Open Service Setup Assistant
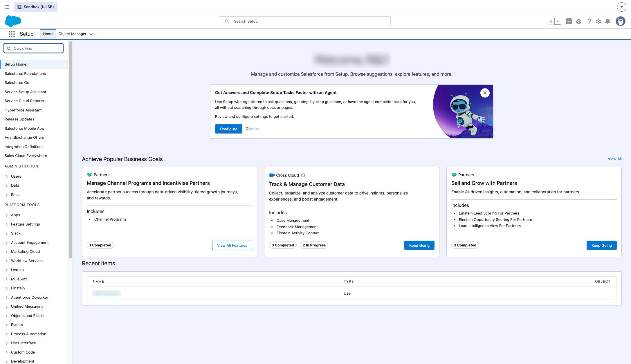 pyautogui.click(x=25, y=92)
